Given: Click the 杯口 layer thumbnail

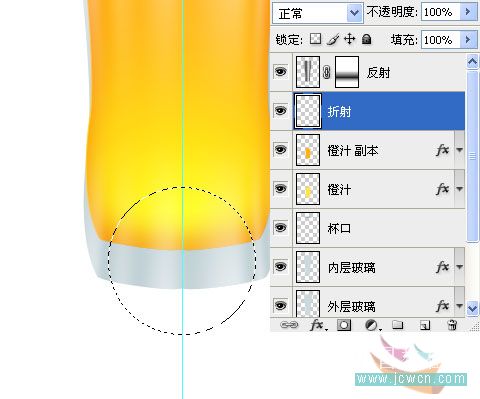Looking at the screenshot, I should pyautogui.click(x=308, y=228).
